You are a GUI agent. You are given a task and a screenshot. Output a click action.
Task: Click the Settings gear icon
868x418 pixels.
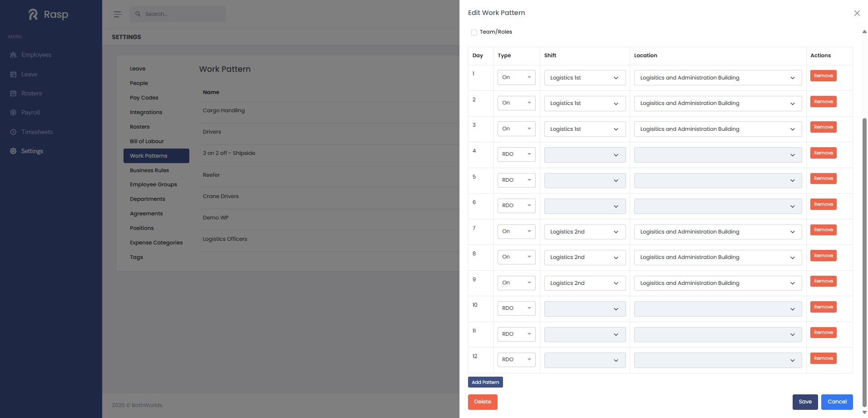(13, 151)
